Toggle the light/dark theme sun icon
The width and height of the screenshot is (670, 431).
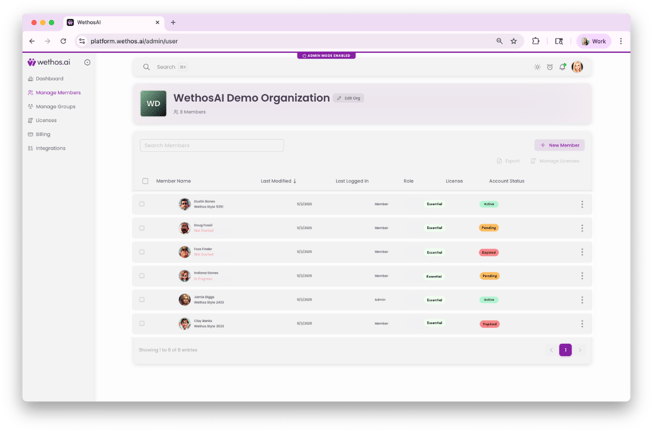[x=537, y=67]
